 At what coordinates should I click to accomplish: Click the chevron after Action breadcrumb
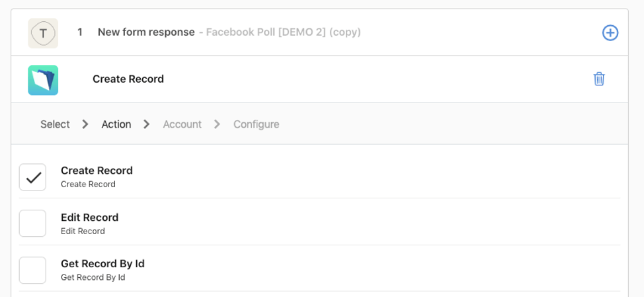tap(146, 124)
